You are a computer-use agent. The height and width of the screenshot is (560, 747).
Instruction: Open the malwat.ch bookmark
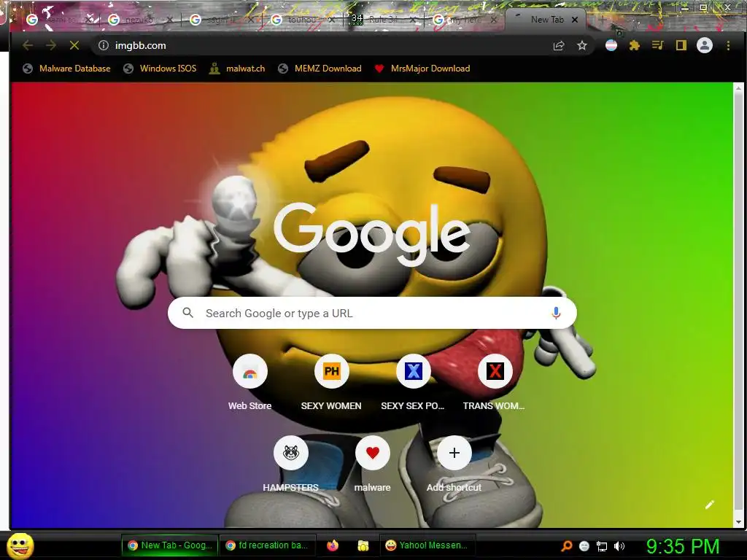pyautogui.click(x=237, y=68)
